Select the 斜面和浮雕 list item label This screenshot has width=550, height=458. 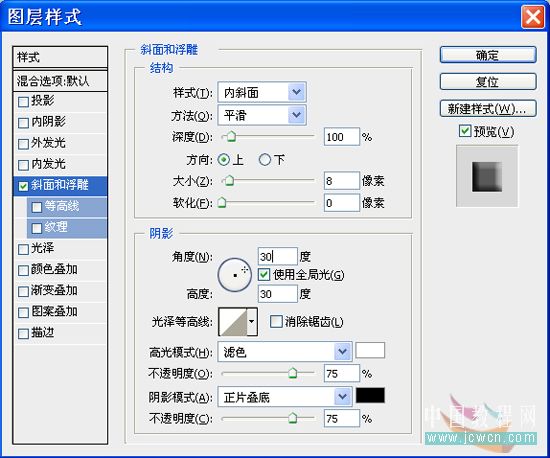[x=60, y=185]
